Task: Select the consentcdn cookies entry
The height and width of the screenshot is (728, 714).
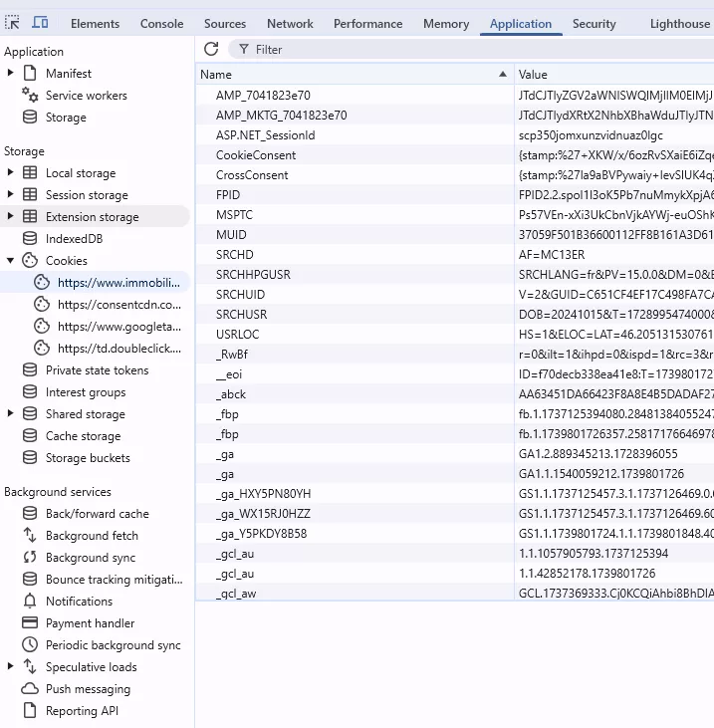Action: coord(119,305)
